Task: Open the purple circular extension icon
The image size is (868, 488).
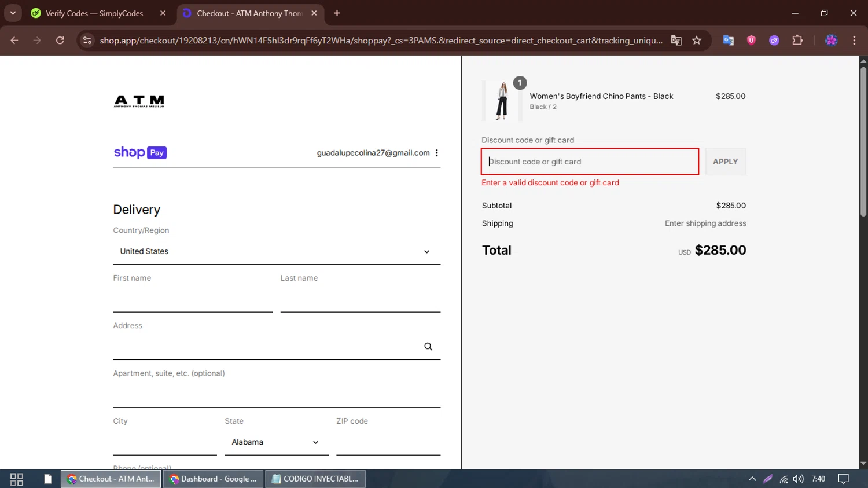Action: [774, 40]
